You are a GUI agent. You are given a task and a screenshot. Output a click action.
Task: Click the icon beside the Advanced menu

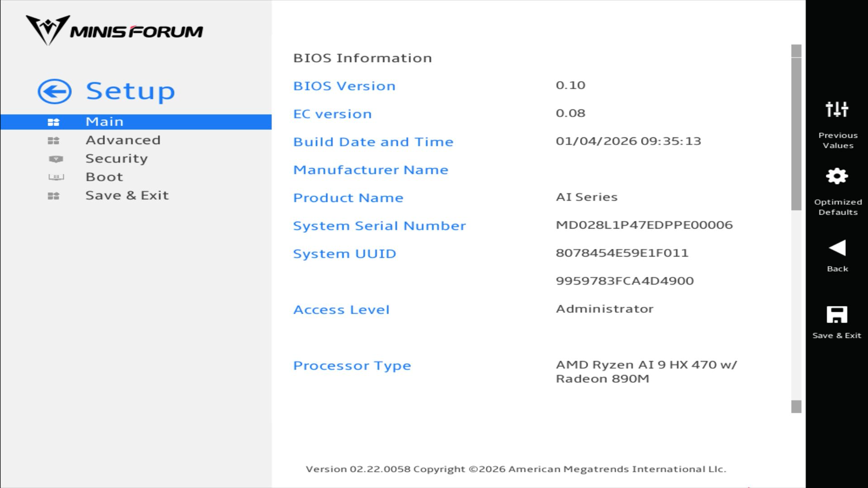(53, 141)
